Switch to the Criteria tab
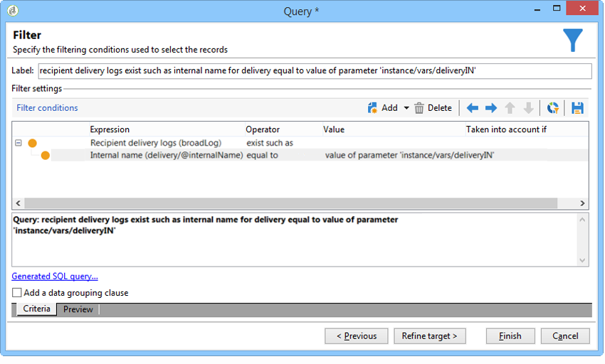The height and width of the screenshot is (364, 605). point(36,309)
